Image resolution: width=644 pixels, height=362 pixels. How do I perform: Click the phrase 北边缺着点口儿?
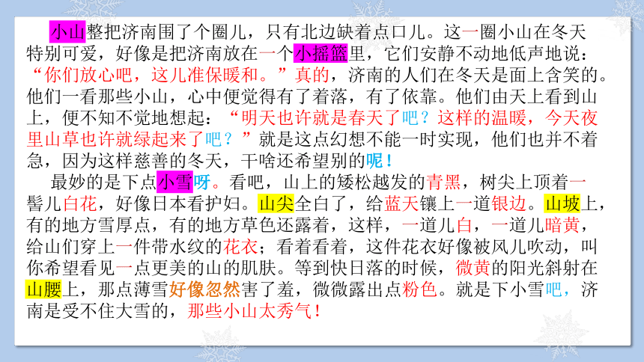coord(365,32)
